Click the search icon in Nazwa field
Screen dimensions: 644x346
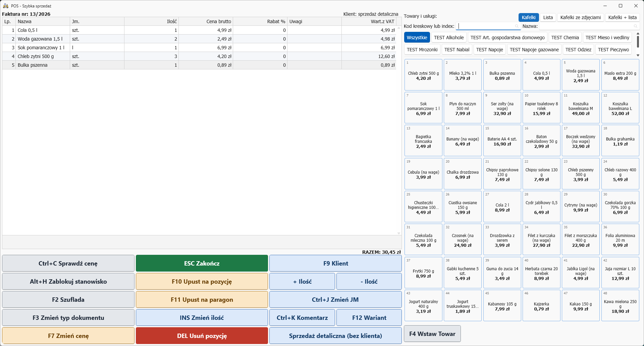tap(635, 26)
